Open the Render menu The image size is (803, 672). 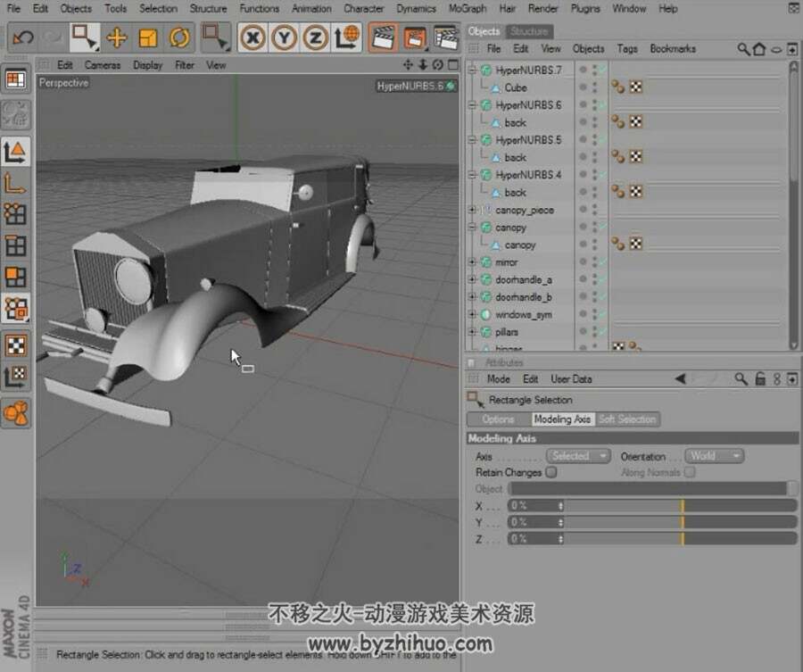click(542, 9)
